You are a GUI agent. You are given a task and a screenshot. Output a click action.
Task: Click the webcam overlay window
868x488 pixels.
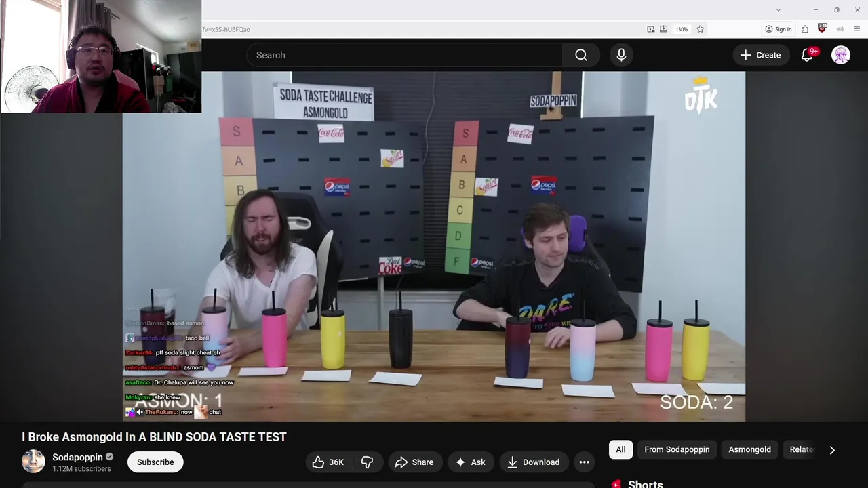pos(100,56)
